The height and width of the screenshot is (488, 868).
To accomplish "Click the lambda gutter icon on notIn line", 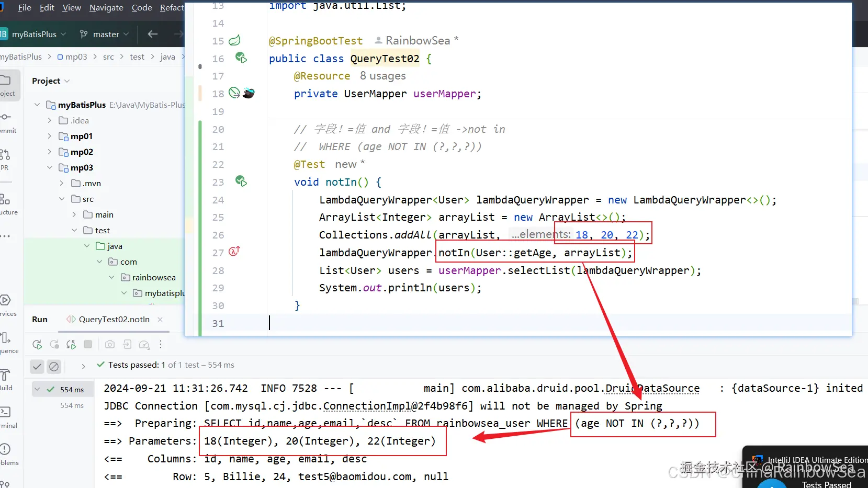I will pos(234,252).
